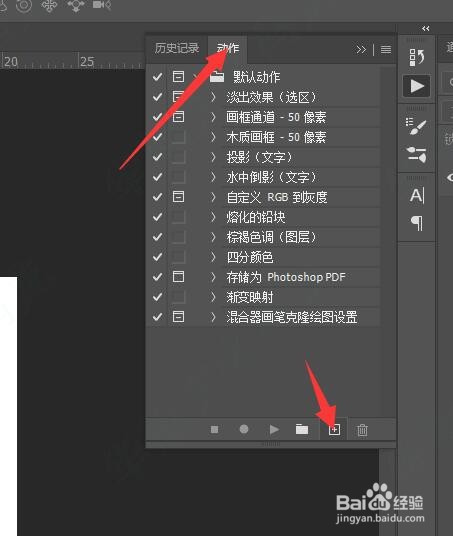Toggle checkmark for 混合器画笔克隆绘图设置
The height and width of the screenshot is (536, 453).
157,317
